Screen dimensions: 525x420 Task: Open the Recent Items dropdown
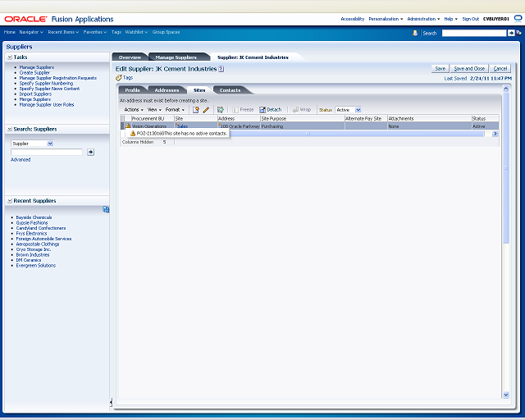[63, 32]
